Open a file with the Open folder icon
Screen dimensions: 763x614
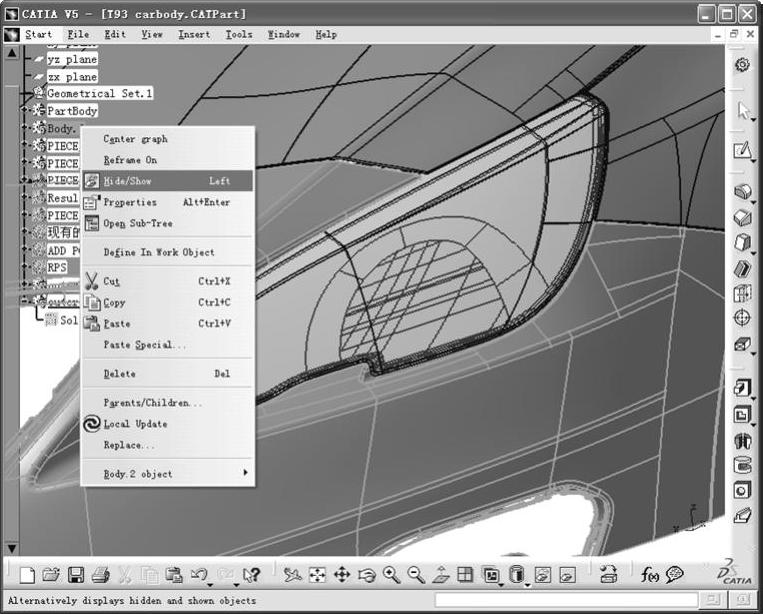[51, 575]
